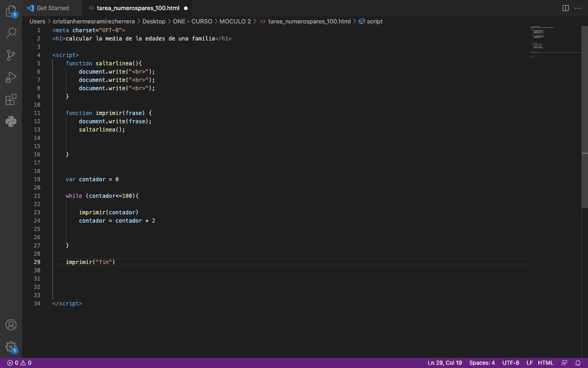Image resolution: width=588 pixels, height=368 pixels.
Task: Open the Source Control view
Action: click(x=11, y=55)
